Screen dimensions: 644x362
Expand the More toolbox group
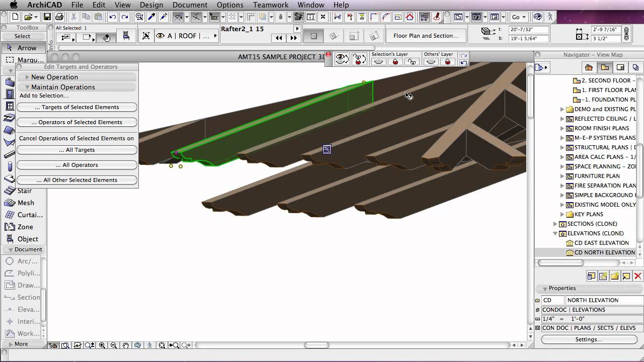pyautogui.click(x=10, y=344)
